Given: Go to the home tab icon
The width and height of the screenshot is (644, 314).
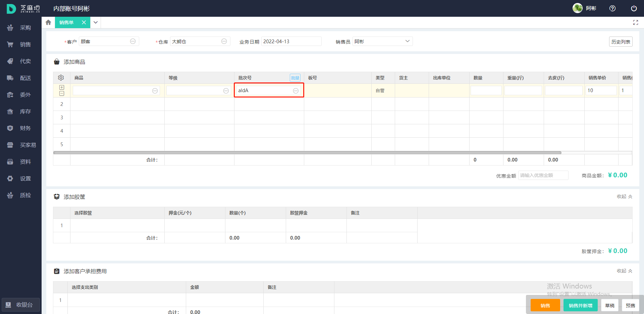Looking at the screenshot, I should coord(48,22).
